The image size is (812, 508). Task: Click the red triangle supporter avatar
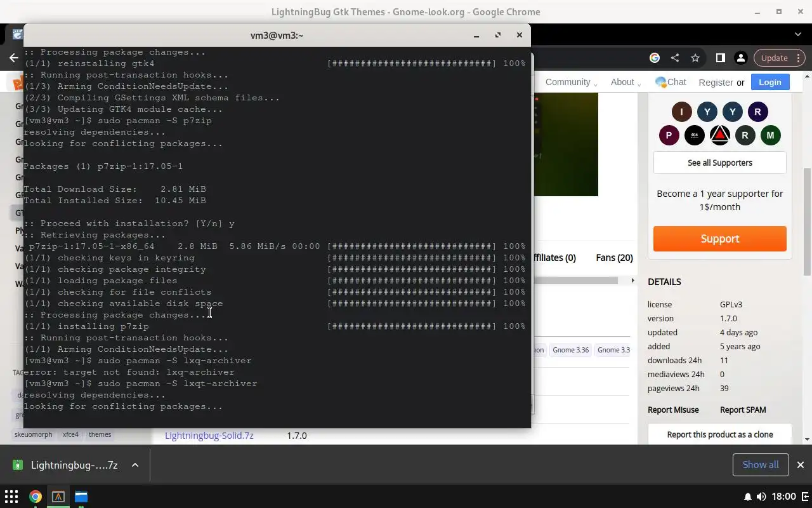click(719, 135)
